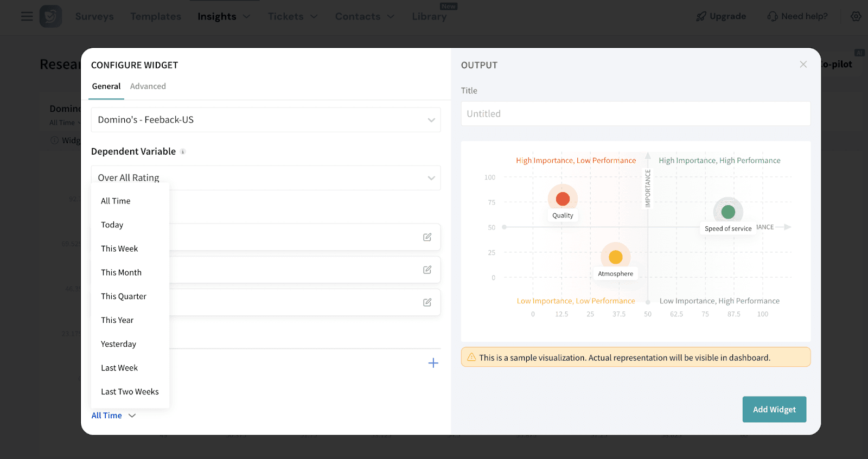The height and width of the screenshot is (459, 868).
Task: Click the second row's edit pencil icon
Action: 427,270
